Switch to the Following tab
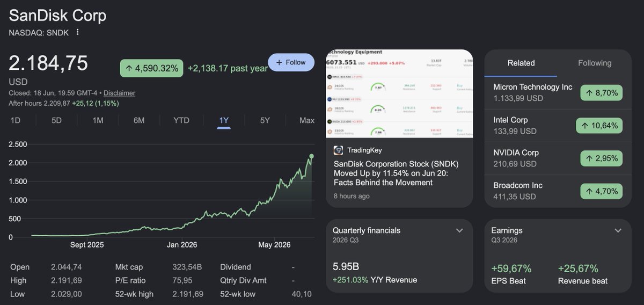The width and height of the screenshot is (644, 305). coord(595,63)
